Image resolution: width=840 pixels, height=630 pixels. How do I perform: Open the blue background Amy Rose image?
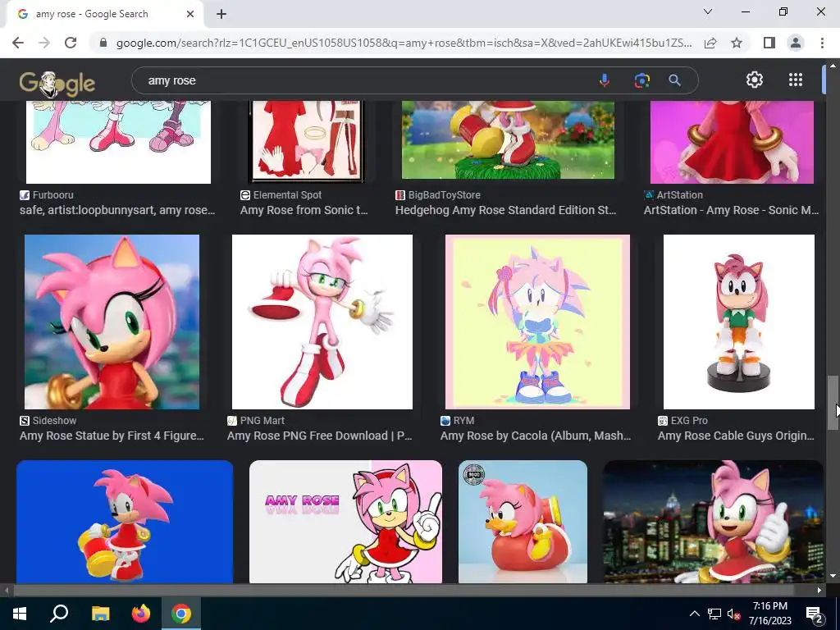[125, 521]
